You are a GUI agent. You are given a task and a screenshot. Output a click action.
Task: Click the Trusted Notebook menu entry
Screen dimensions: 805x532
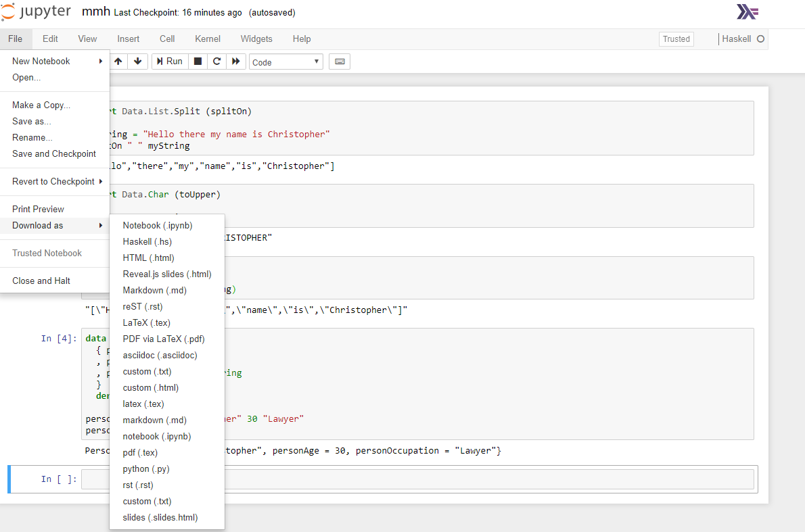pos(55,253)
